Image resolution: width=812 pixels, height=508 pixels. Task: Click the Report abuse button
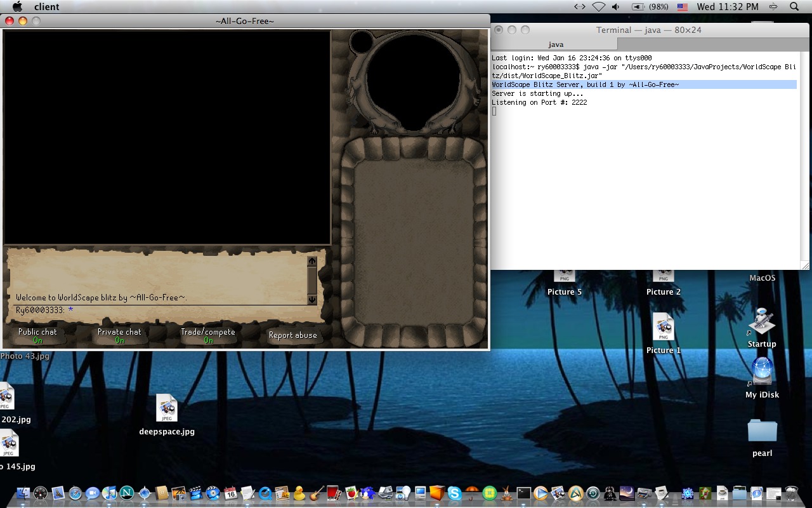tap(292, 335)
